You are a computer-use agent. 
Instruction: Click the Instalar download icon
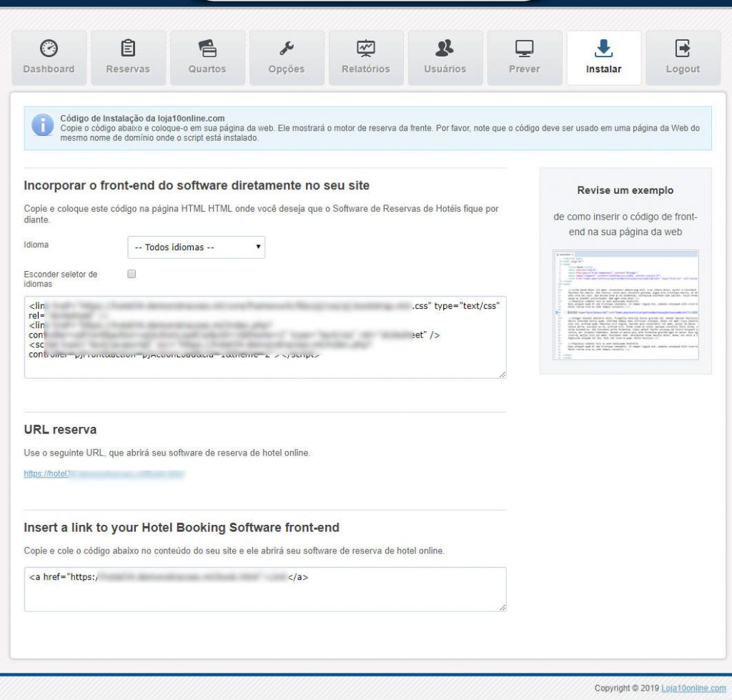[x=604, y=48]
